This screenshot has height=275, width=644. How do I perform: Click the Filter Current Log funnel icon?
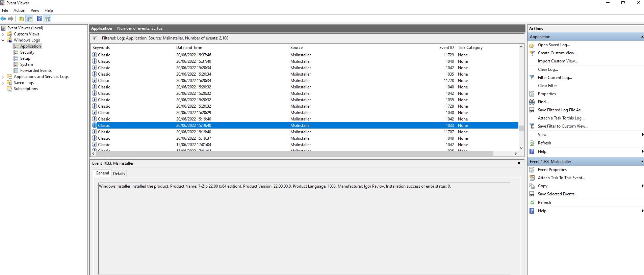point(532,78)
